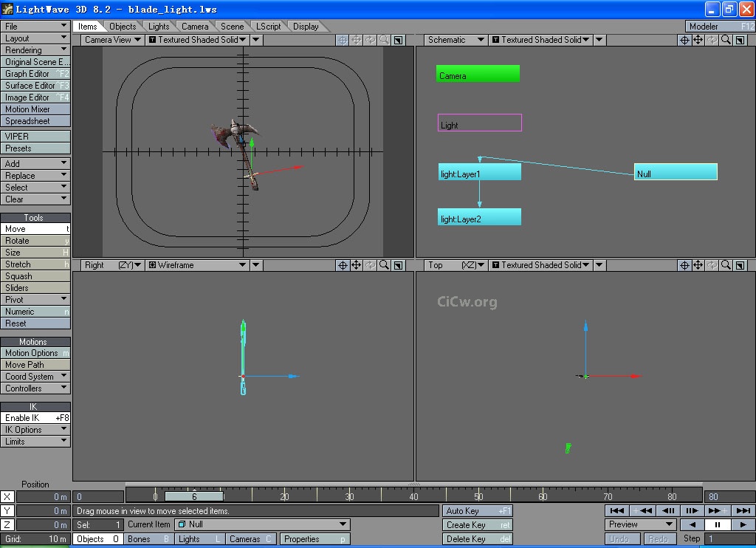Screen dimensions: 756x548
Task: Step back one frame
Action: (x=667, y=510)
